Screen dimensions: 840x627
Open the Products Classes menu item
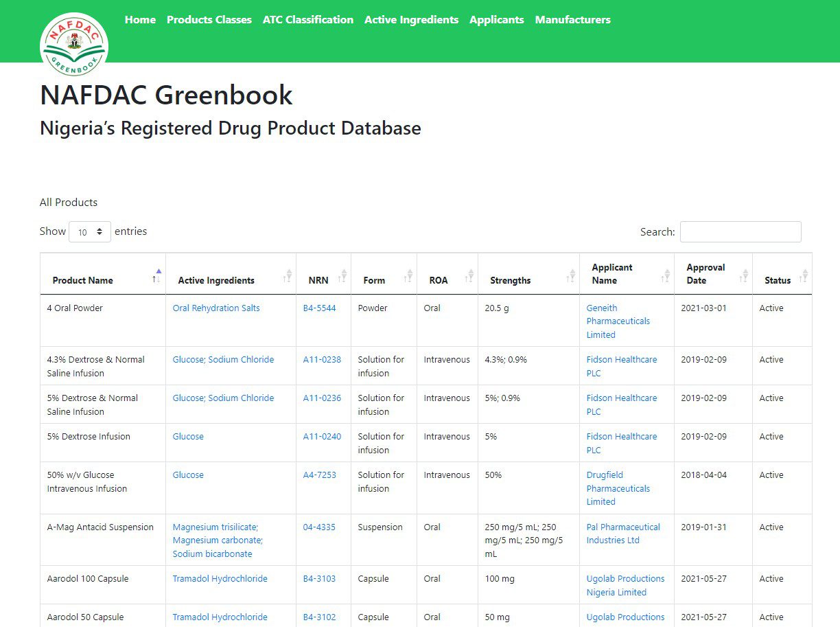click(209, 20)
